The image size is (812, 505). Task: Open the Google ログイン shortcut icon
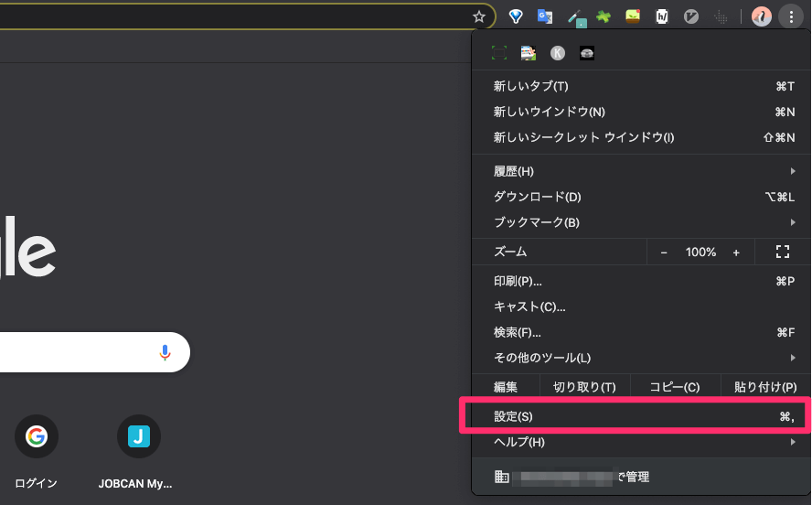click(x=37, y=436)
